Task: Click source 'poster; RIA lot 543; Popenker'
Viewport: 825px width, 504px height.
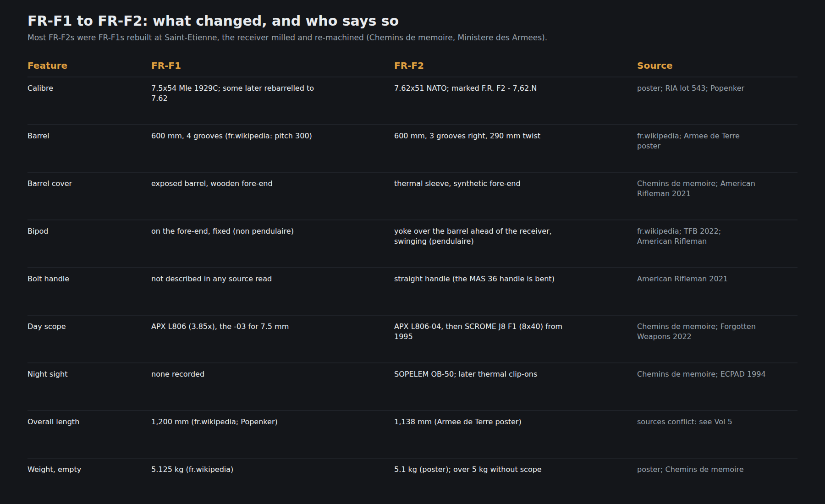Action: (x=690, y=88)
